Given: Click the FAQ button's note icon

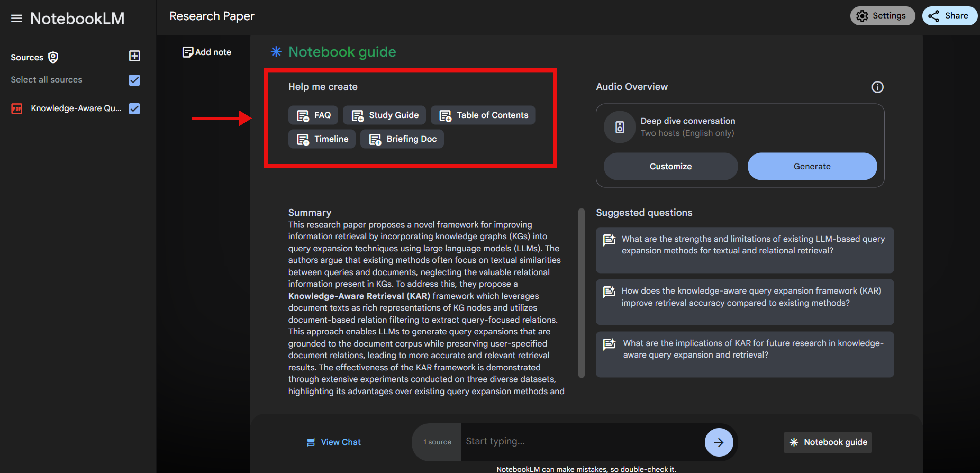Looking at the screenshot, I should point(303,116).
